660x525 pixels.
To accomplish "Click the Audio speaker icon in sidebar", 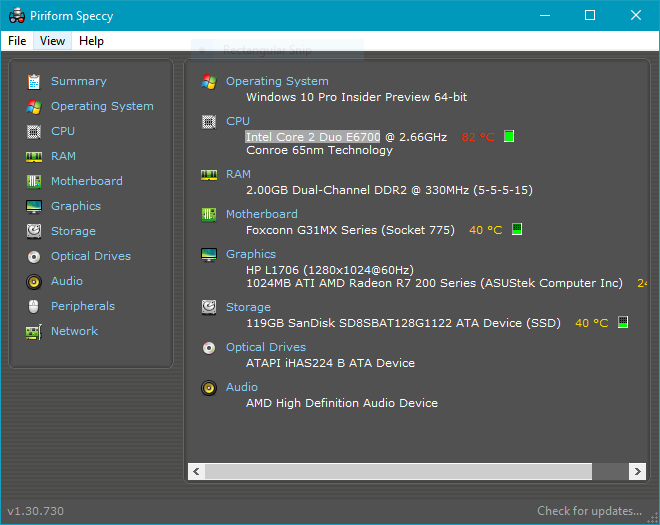I will point(34,282).
